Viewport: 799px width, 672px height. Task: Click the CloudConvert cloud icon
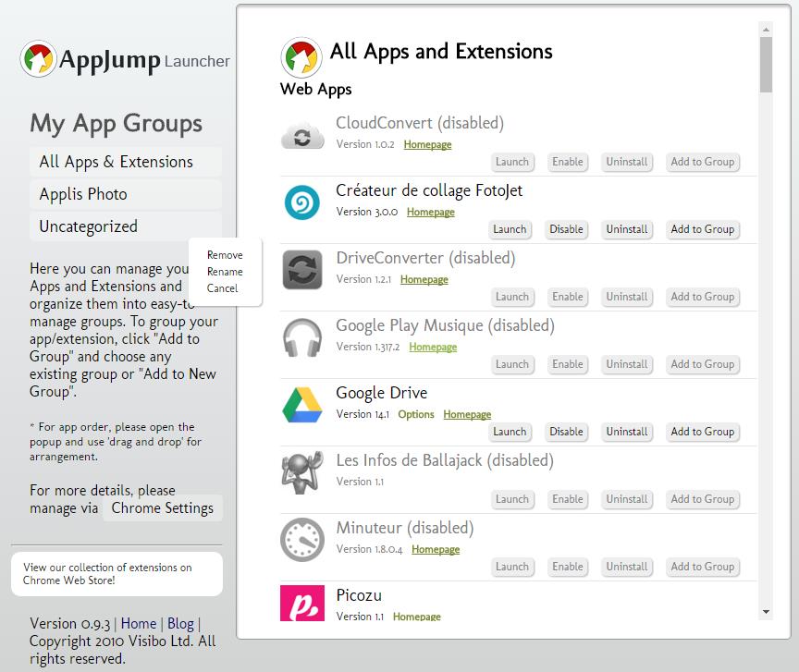[302, 137]
